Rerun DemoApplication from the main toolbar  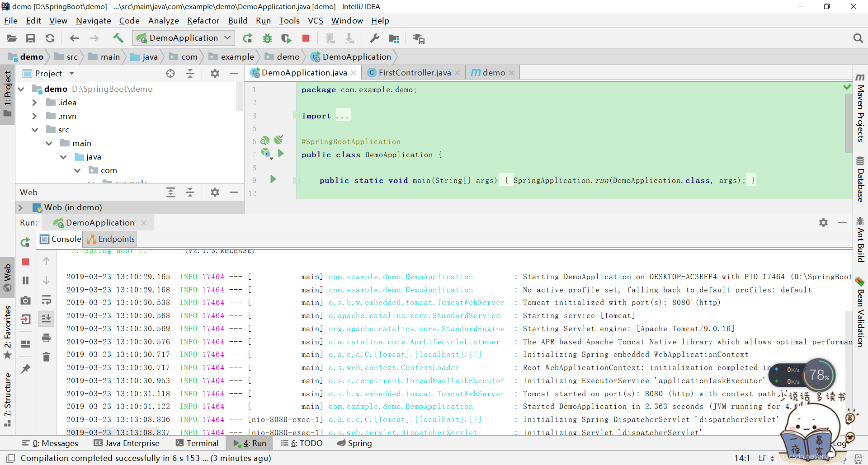247,38
